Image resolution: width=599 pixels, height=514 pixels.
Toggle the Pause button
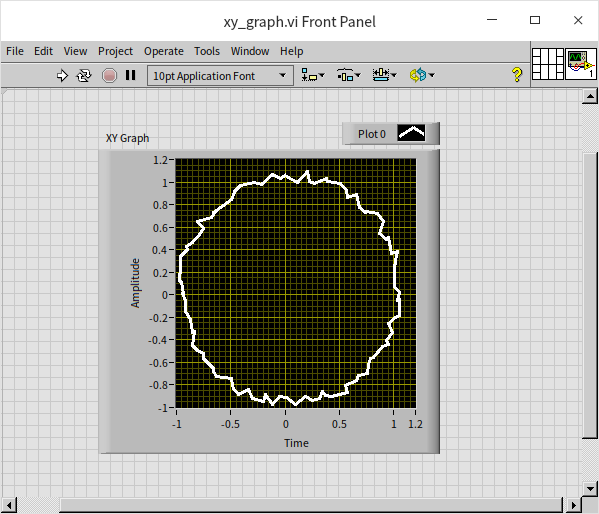click(131, 75)
